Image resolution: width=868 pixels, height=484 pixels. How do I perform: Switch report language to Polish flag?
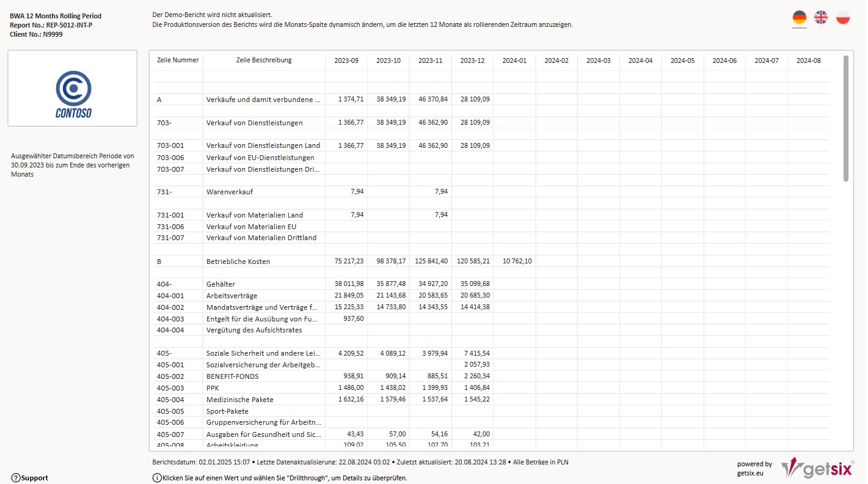843,18
